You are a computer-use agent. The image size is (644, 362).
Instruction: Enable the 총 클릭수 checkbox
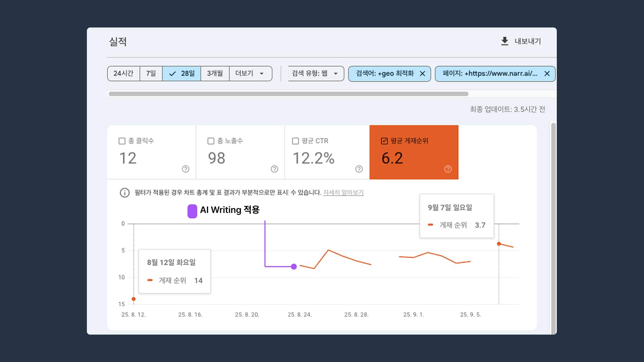point(122,141)
